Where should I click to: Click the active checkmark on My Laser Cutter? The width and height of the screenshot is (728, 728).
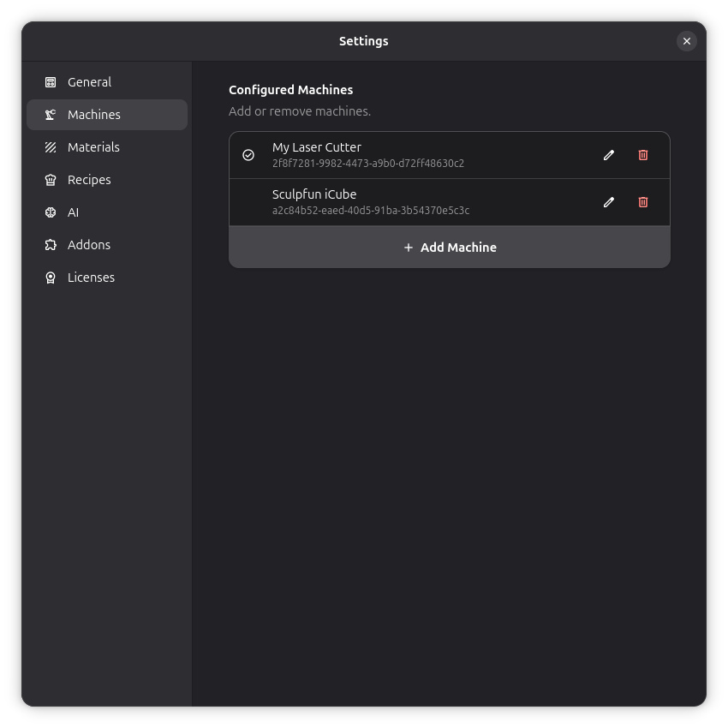(x=248, y=155)
